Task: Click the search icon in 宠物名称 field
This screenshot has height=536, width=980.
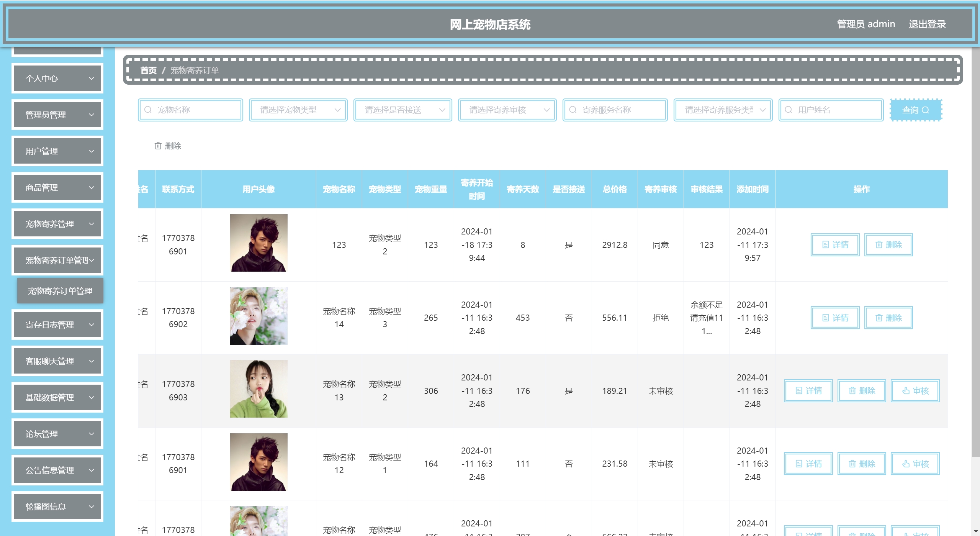Action: [148, 110]
